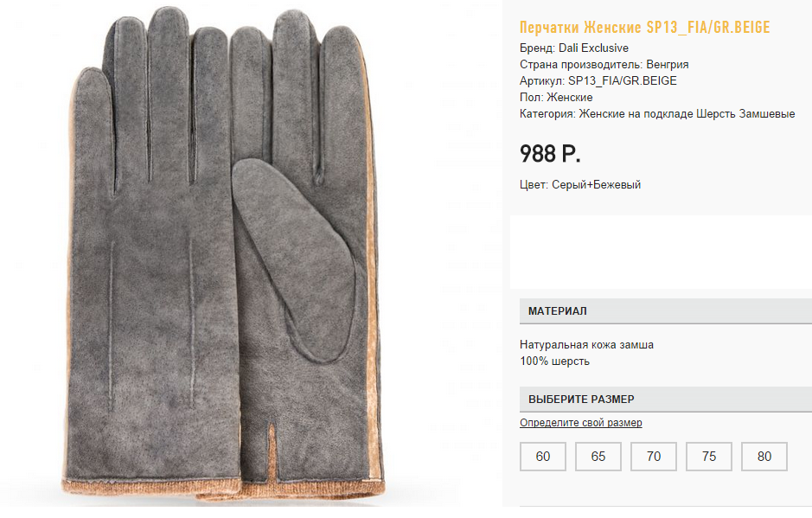Viewport: 812px width, 518px height.
Task: Click the 'Натуральная кожа замша' material text
Action: [586, 344]
